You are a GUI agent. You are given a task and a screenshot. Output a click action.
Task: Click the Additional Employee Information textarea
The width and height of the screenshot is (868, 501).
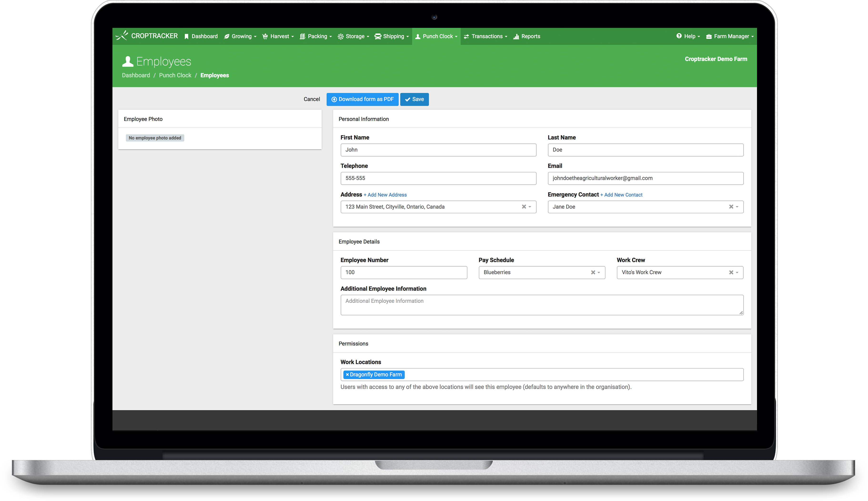542,305
